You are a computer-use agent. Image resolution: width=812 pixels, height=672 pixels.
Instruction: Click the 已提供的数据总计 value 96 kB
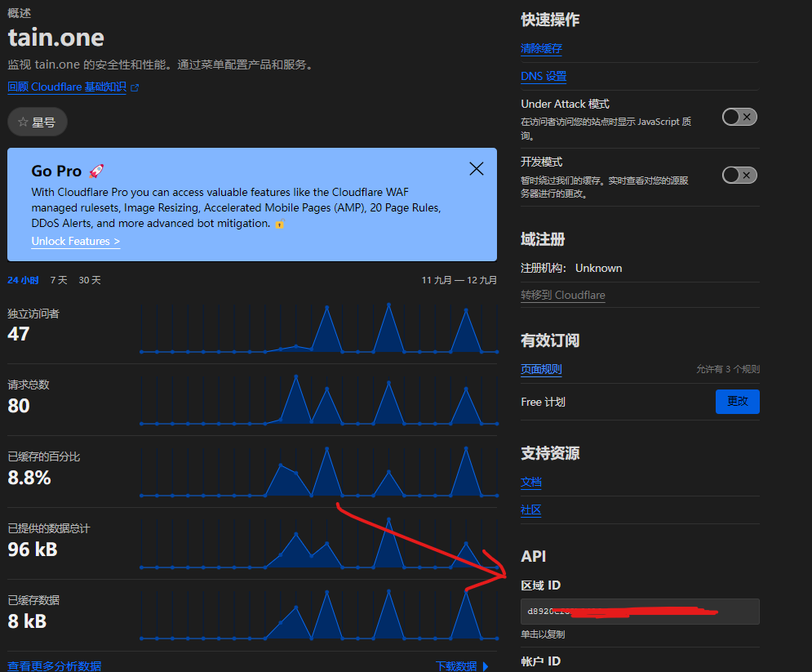pos(33,550)
